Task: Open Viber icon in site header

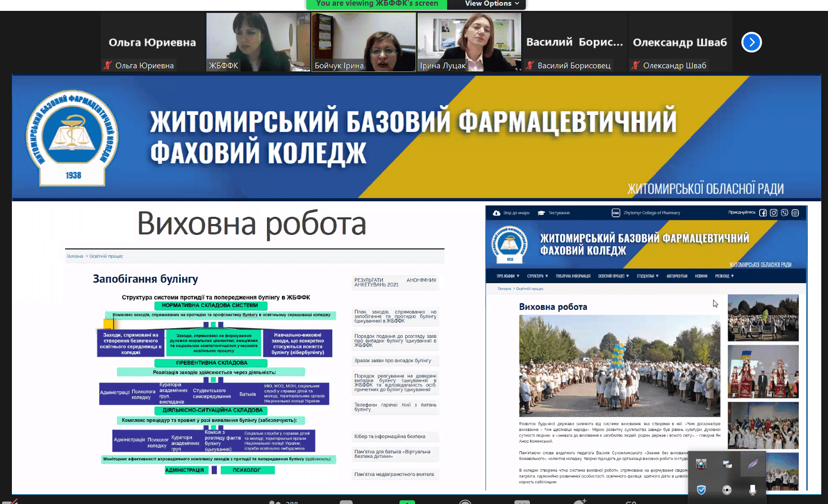Action: click(x=785, y=213)
